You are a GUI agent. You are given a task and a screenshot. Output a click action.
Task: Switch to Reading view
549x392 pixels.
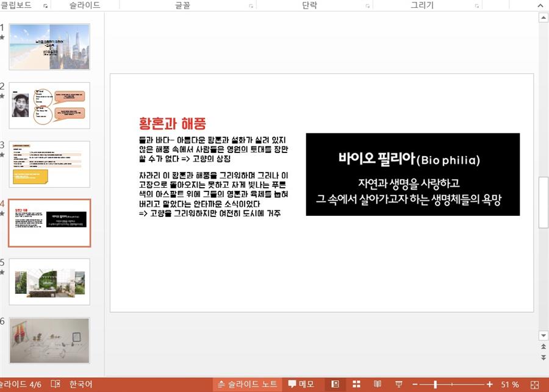(x=377, y=384)
